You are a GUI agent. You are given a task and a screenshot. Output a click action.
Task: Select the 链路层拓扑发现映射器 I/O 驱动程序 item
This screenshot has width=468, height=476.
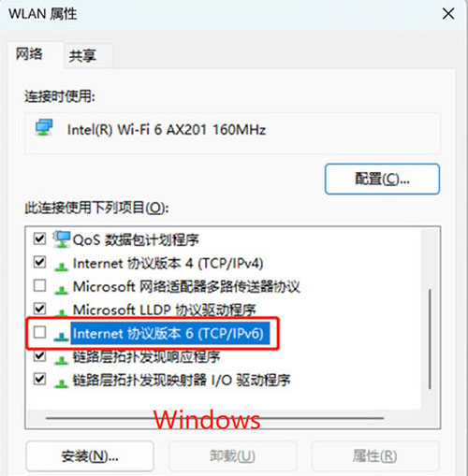pos(182,380)
